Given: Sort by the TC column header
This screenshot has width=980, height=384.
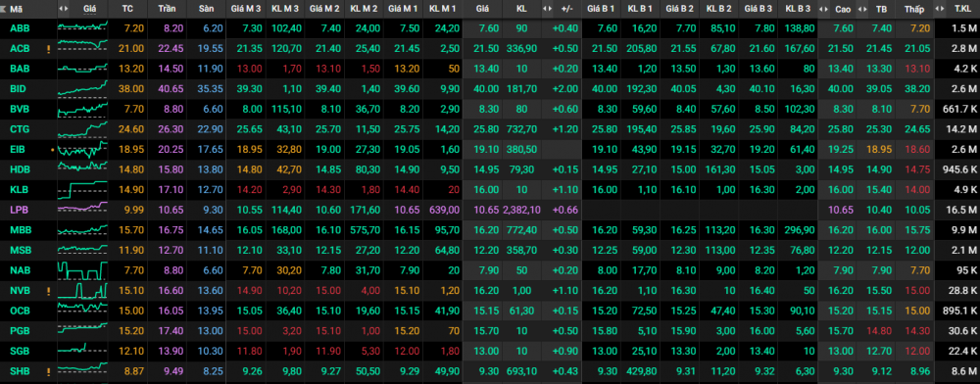Looking at the screenshot, I should 128,9.
